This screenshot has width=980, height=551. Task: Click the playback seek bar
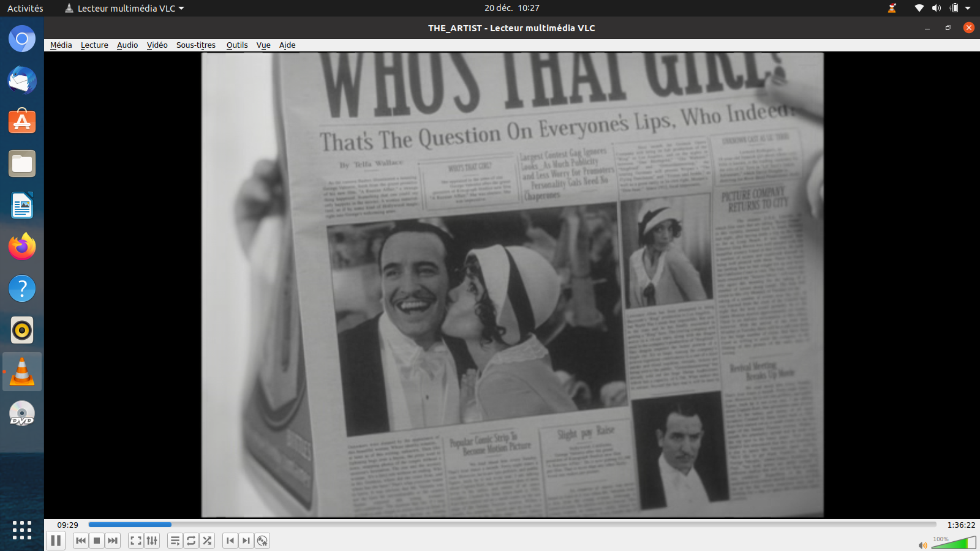[x=512, y=525]
